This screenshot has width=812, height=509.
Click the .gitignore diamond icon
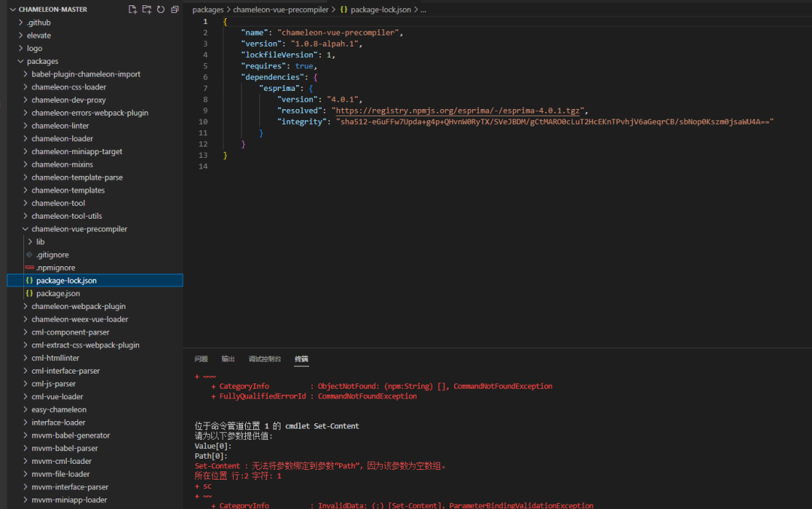point(29,255)
